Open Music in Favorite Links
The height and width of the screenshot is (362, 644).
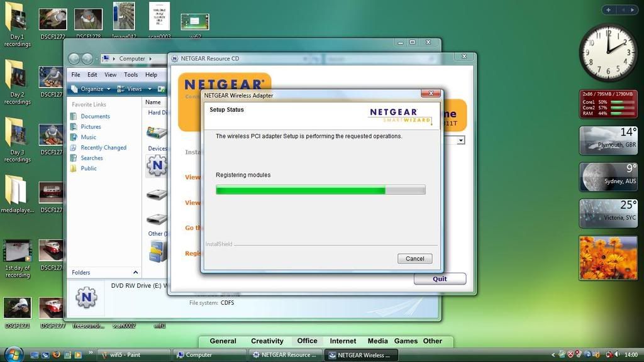[88, 137]
